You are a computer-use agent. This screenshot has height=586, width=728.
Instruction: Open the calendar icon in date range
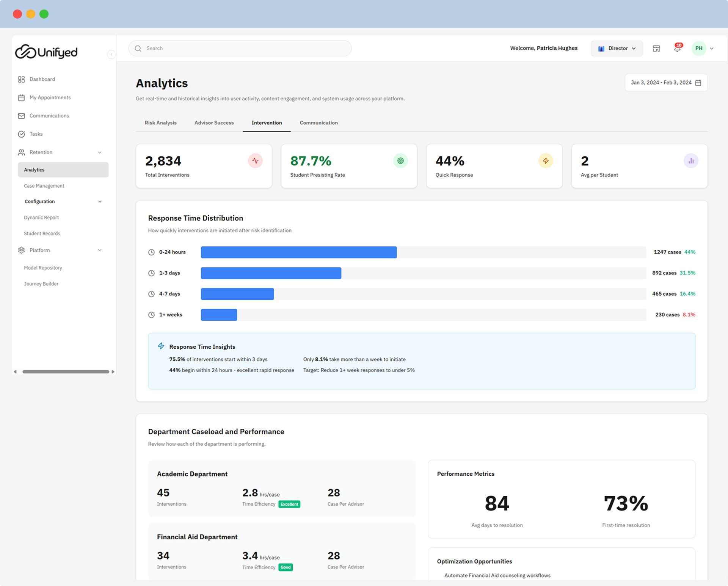pyautogui.click(x=698, y=83)
